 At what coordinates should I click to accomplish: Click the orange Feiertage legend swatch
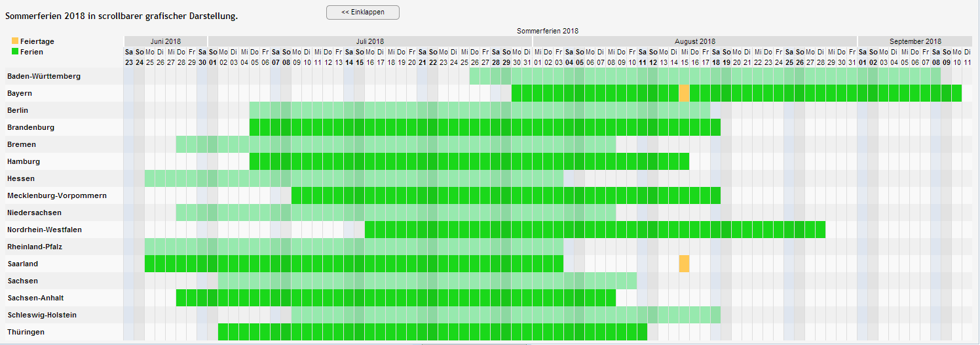(x=15, y=41)
